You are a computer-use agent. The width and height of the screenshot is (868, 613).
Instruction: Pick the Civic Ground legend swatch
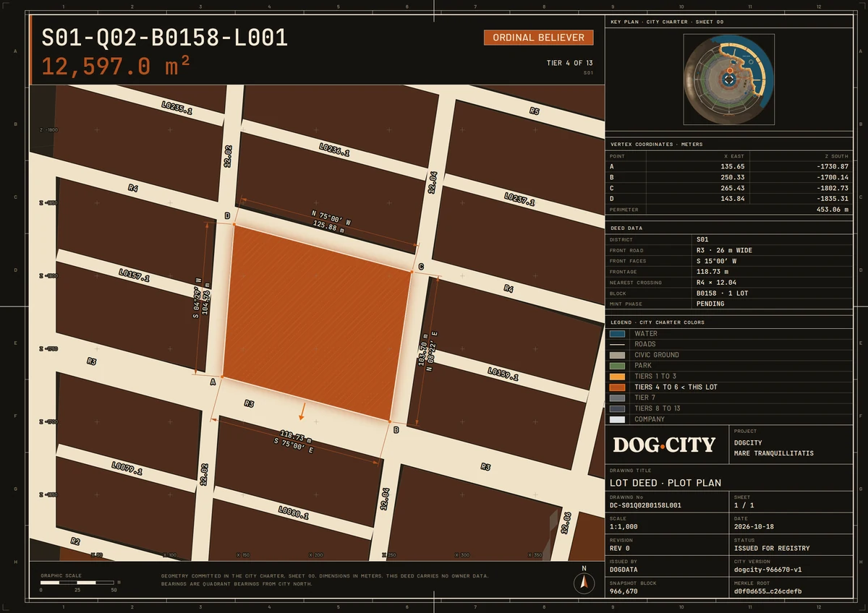pos(617,355)
